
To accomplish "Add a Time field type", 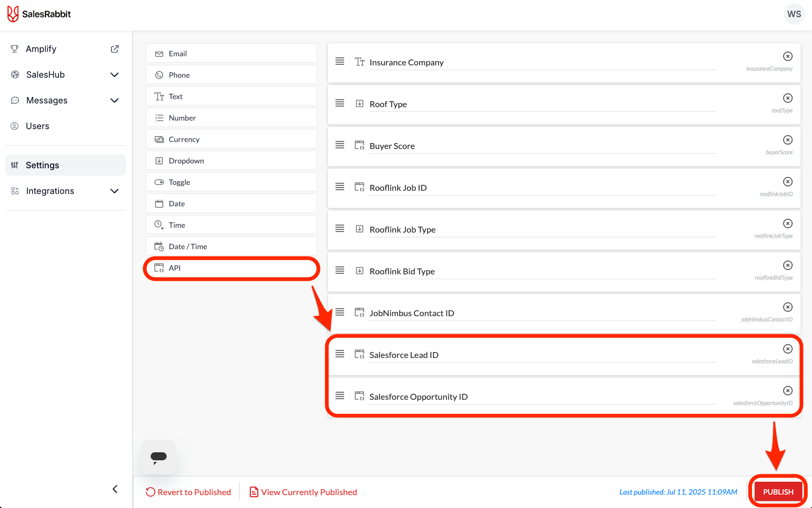I will point(232,225).
